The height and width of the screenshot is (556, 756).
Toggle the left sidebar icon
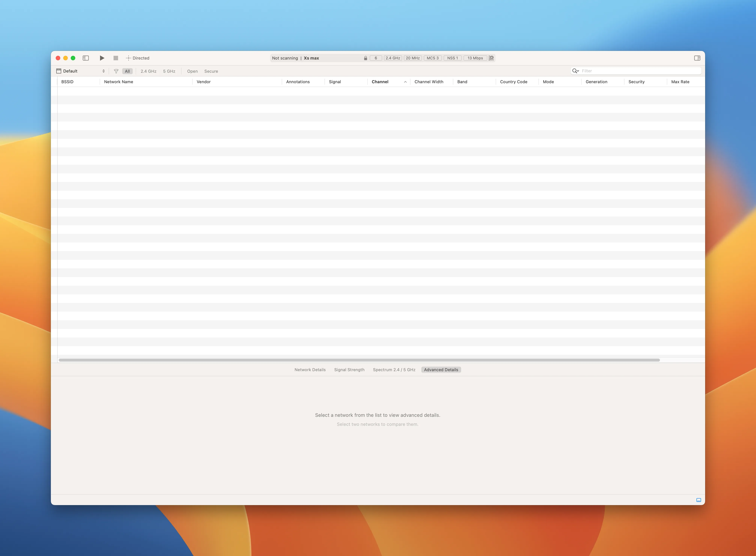86,58
